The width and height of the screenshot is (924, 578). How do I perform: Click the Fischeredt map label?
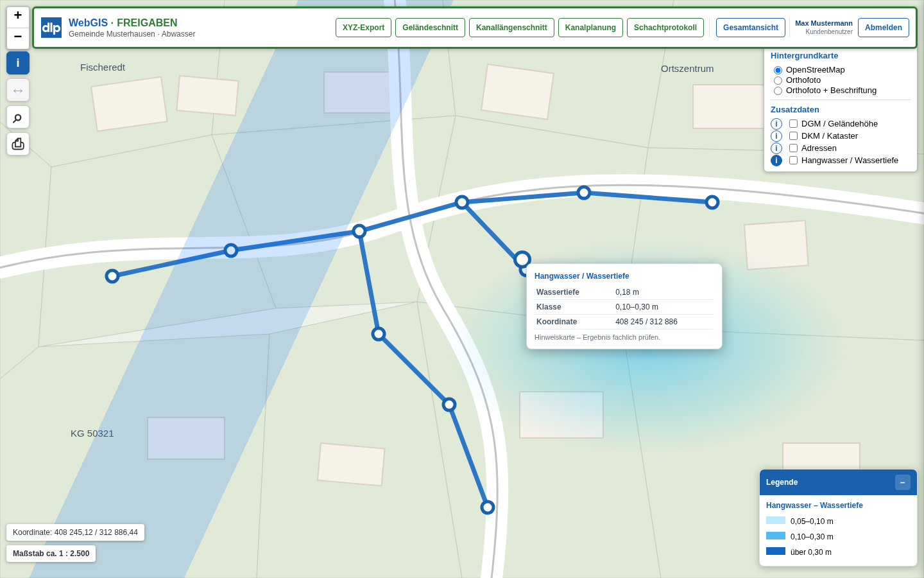[x=103, y=67]
